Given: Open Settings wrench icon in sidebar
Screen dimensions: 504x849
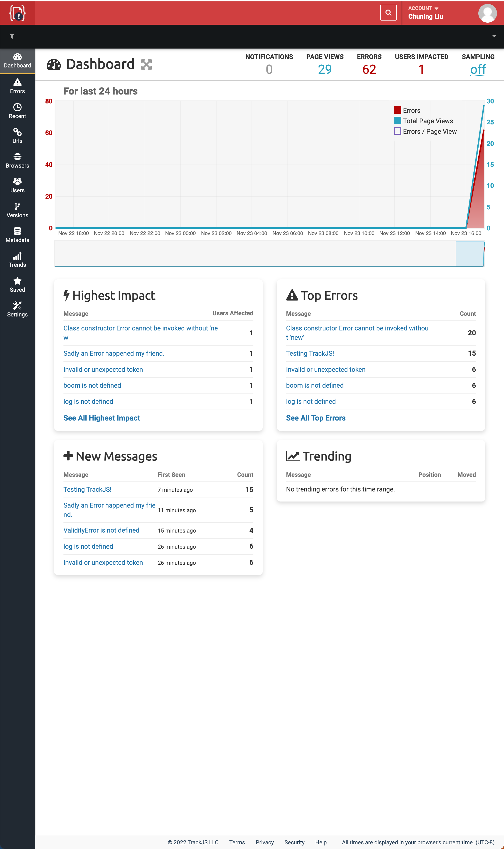Looking at the screenshot, I should (17, 305).
